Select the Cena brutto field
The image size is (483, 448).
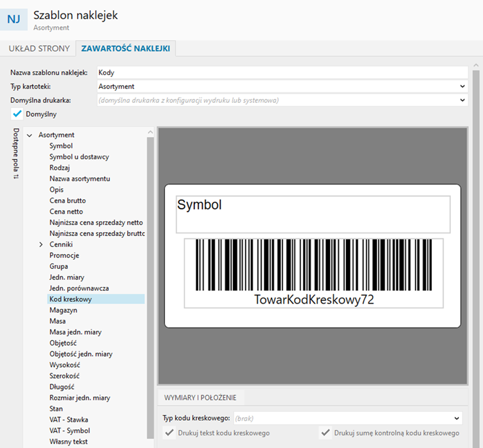click(x=68, y=201)
